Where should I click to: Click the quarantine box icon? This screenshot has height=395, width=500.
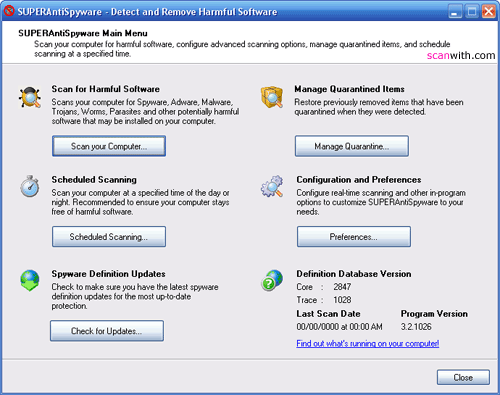(272, 97)
